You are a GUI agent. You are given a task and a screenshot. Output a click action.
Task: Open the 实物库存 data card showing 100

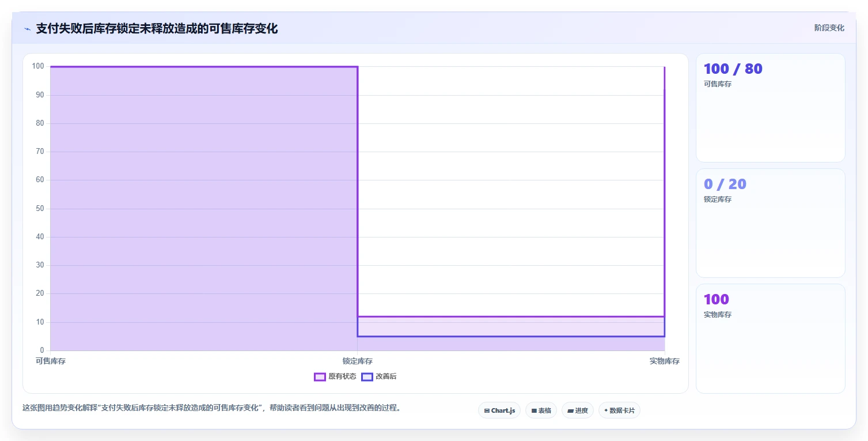tap(771, 338)
